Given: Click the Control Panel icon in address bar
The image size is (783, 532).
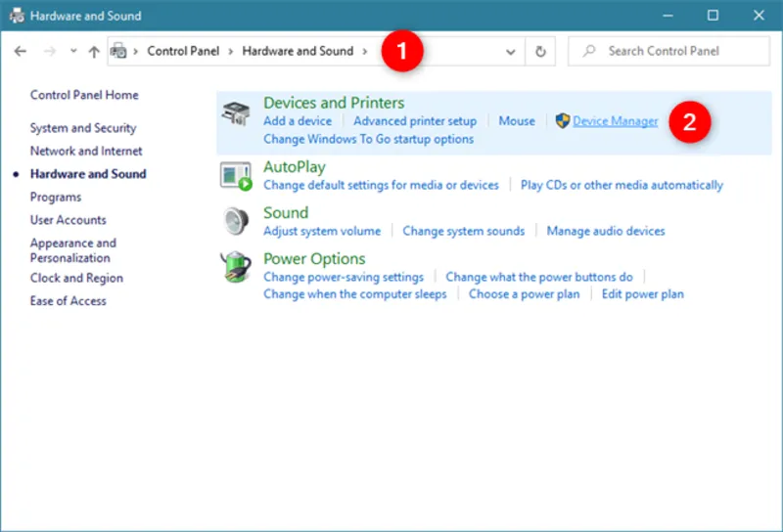Looking at the screenshot, I should pyautogui.click(x=118, y=51).
